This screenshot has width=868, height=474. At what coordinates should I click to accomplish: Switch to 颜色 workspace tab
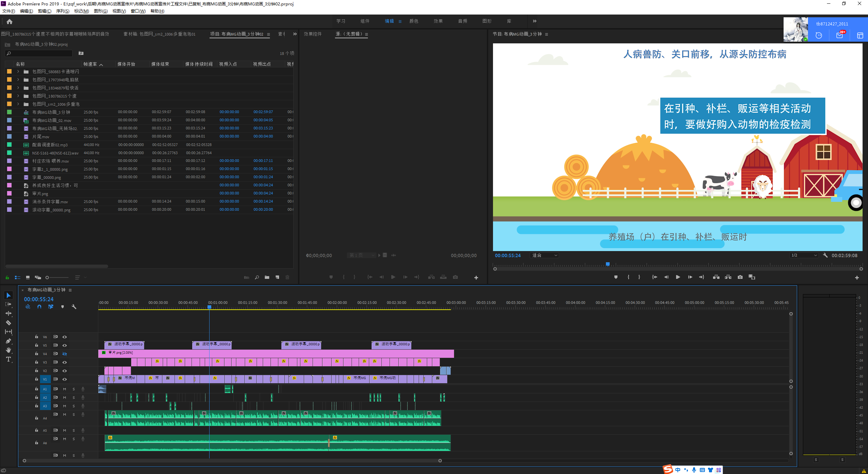[x=414, y=21]
